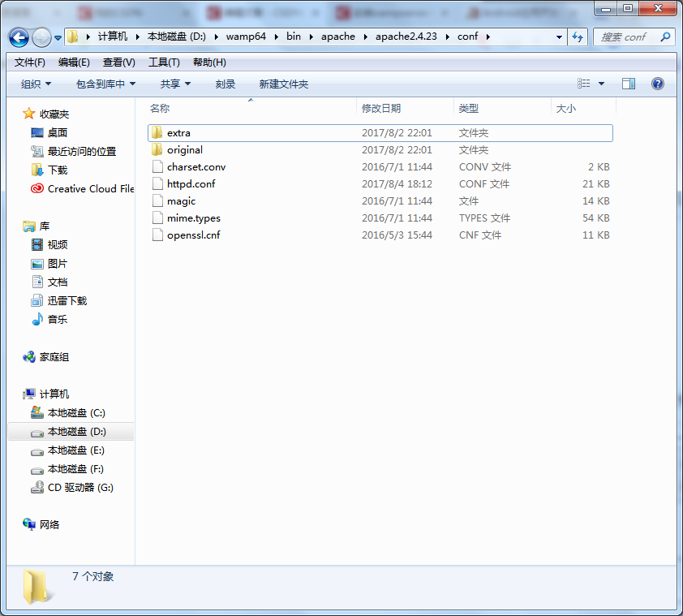683x616 pixels.
Task: Expand the arrow after apache breadcrumb
Action: (365, 37)
